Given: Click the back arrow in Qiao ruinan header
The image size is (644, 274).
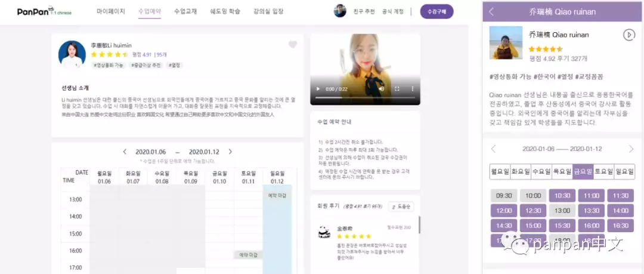Looking at the screenshot, I should [491, 11].
